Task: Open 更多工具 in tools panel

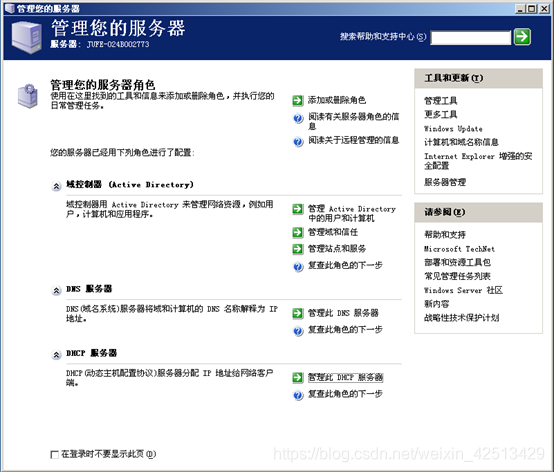Action: pos(441,114)
